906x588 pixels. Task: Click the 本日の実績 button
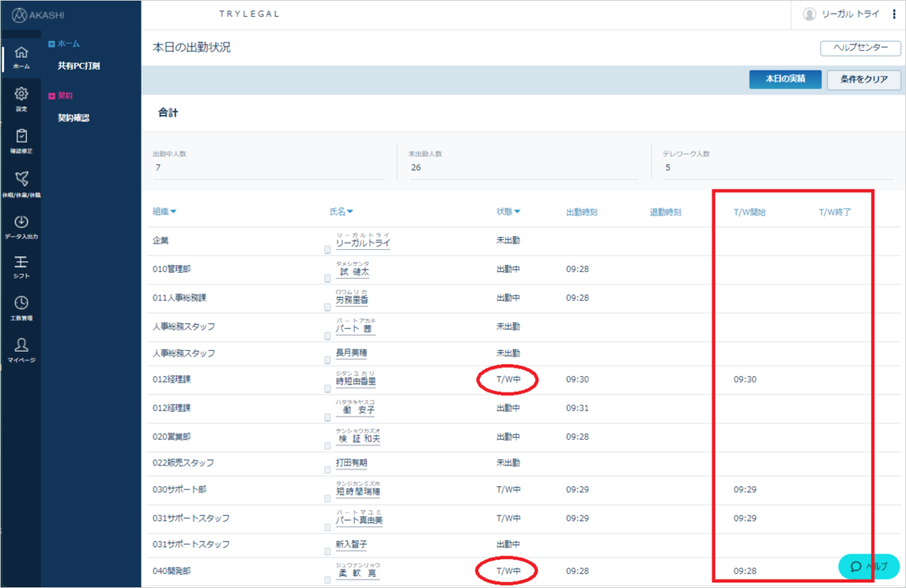[786, 79]
